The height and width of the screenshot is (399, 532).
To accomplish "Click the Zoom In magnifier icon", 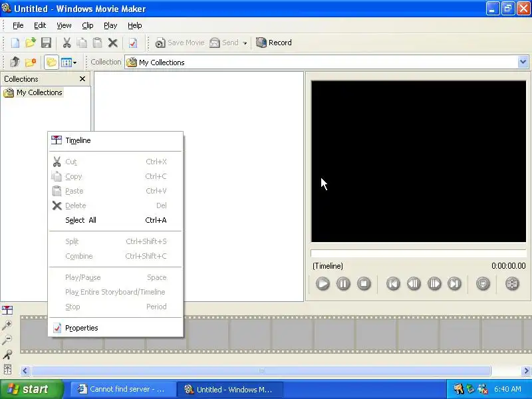I will 7,325.
